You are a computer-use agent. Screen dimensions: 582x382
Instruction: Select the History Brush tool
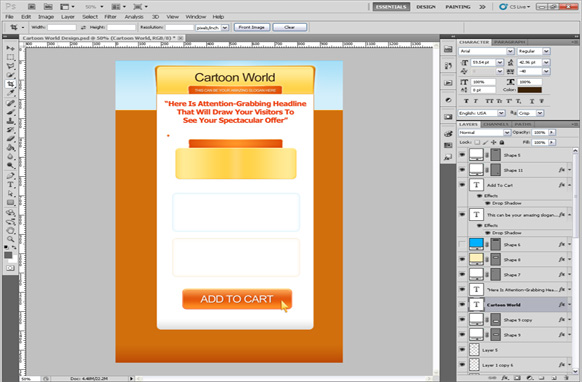10,130
